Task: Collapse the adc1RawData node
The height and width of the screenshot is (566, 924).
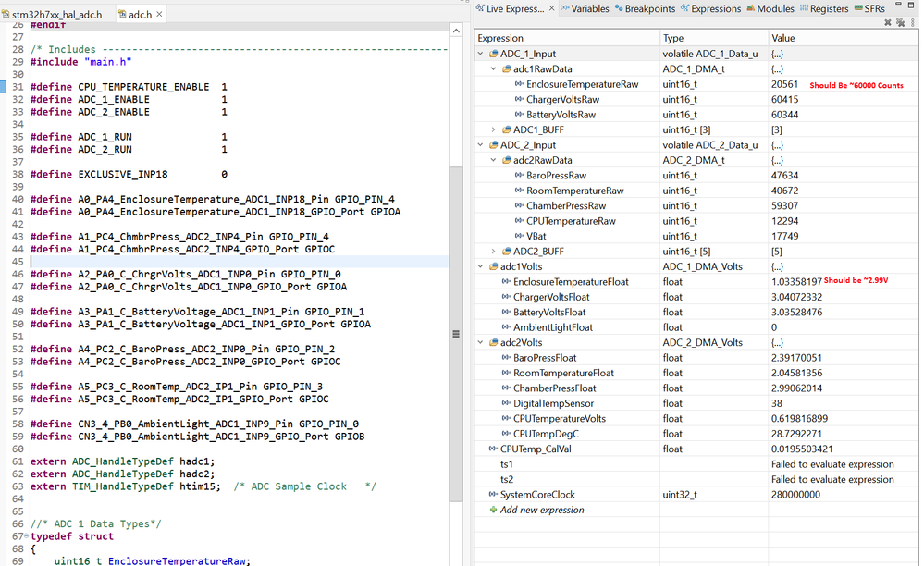Action: pos(493,69)
